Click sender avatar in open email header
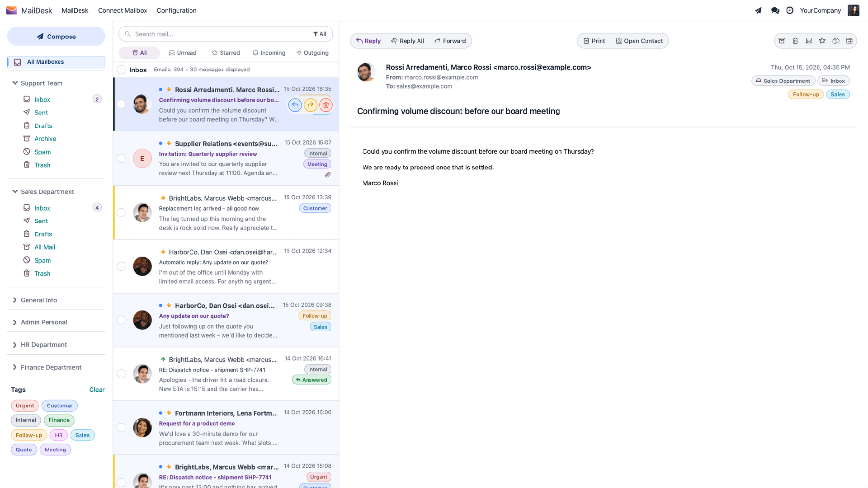 366,72
